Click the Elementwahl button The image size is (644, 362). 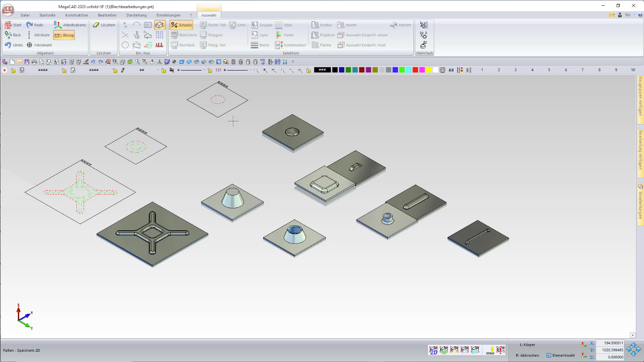tap(560, 355)
